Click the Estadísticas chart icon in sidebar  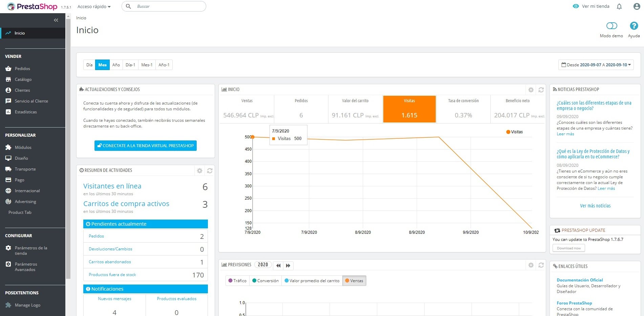point(8,112)
